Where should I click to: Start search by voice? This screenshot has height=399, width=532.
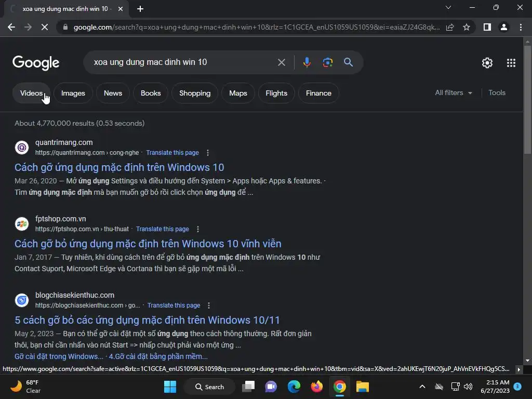click(x=307, y=62)
